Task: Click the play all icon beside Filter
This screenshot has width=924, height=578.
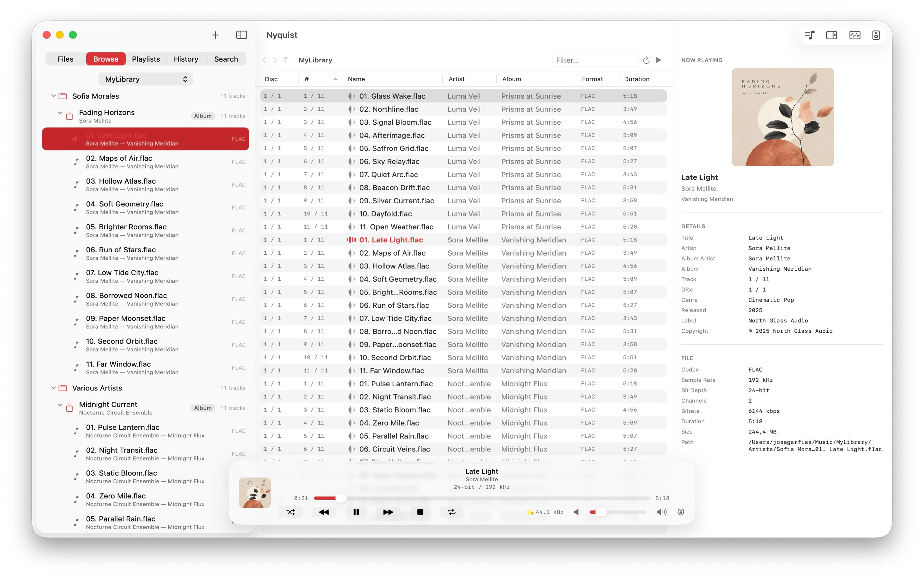Action: [x=658, y=60]
